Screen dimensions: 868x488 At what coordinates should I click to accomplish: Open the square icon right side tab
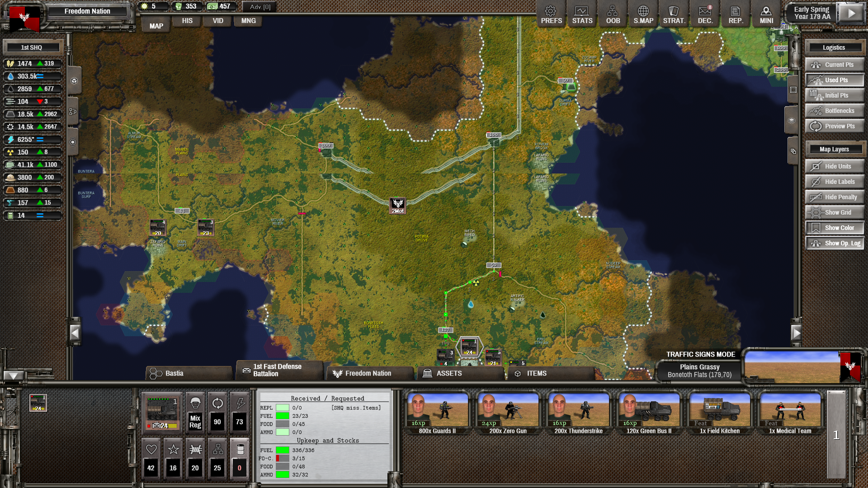[x=793, y=90]
